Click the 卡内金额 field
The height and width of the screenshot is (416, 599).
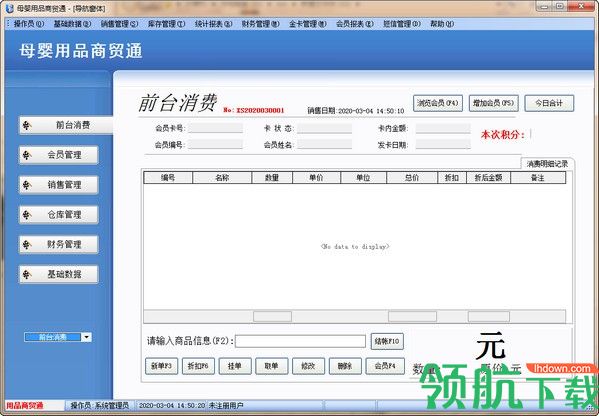pos(443,128)
